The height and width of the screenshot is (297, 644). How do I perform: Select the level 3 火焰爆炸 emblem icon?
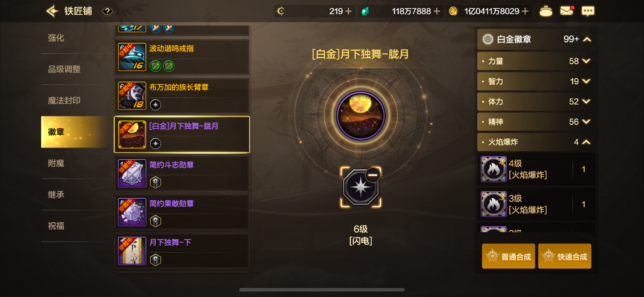pyautogui.click(x=494, y=204)
